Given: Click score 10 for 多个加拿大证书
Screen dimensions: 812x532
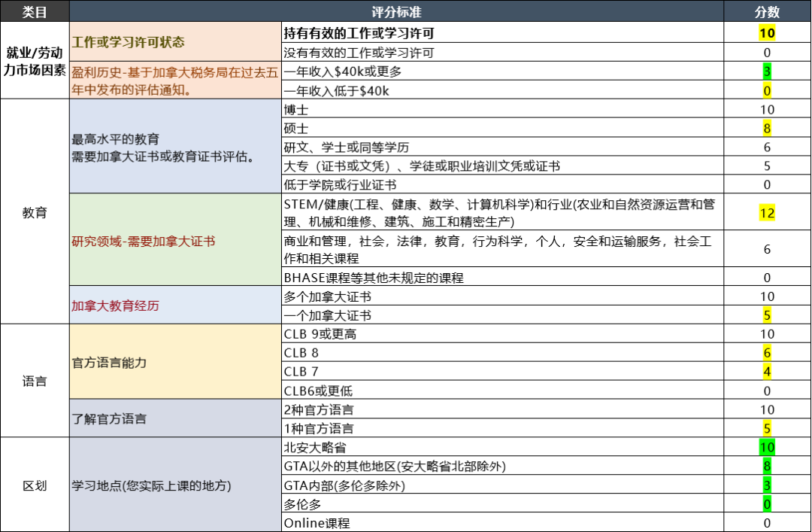Looking at the screenshot, I should [x=767, y=296].
